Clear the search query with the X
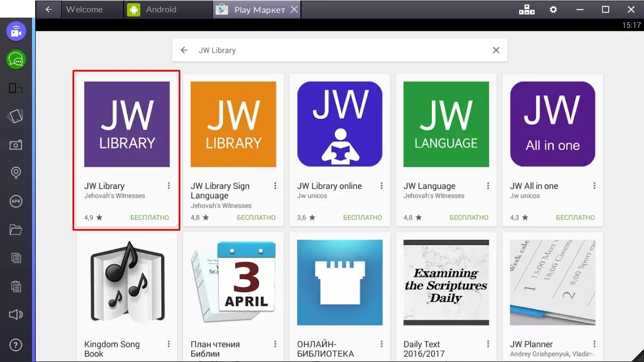 (x=496, y=50)
